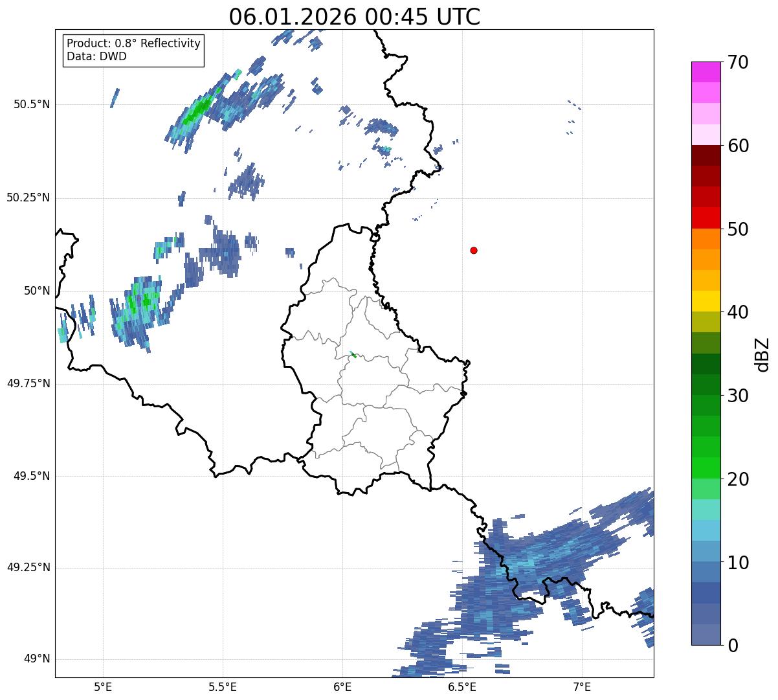778x700 pixels.
Task: Click the '6.5°E' longitude label
Action: tap(462, 686)
